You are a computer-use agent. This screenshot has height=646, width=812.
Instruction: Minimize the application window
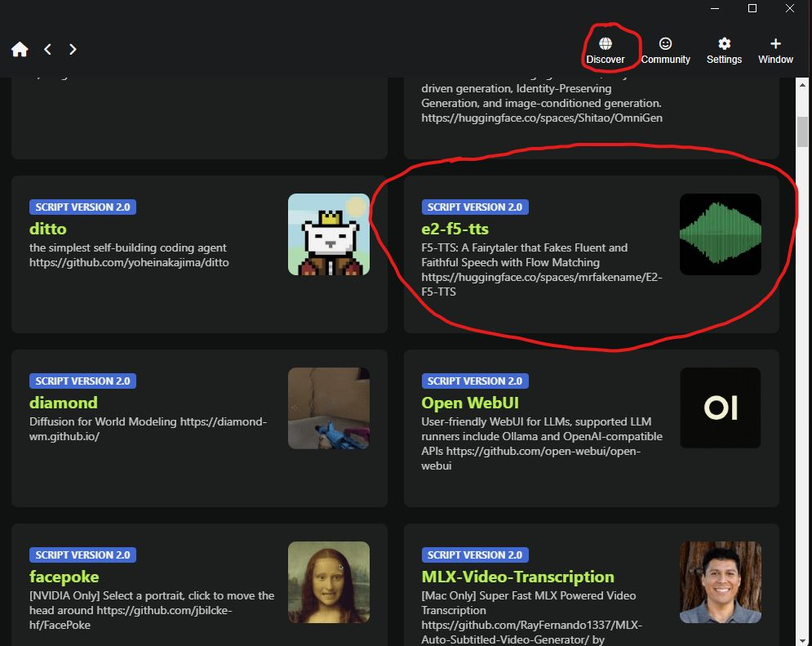[715, 8]
